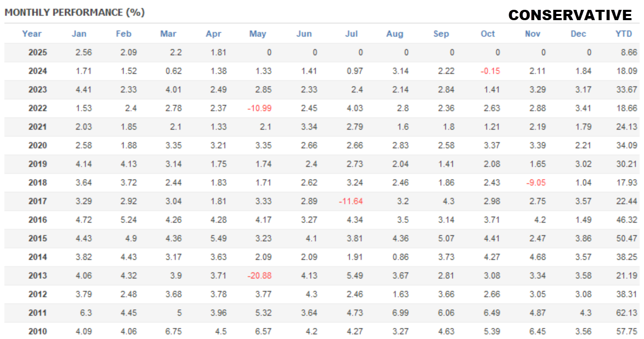The width and height of the screenshot is (644, 339).
Task: Pick the 2014 year row label
Action: tap(37, 257)
